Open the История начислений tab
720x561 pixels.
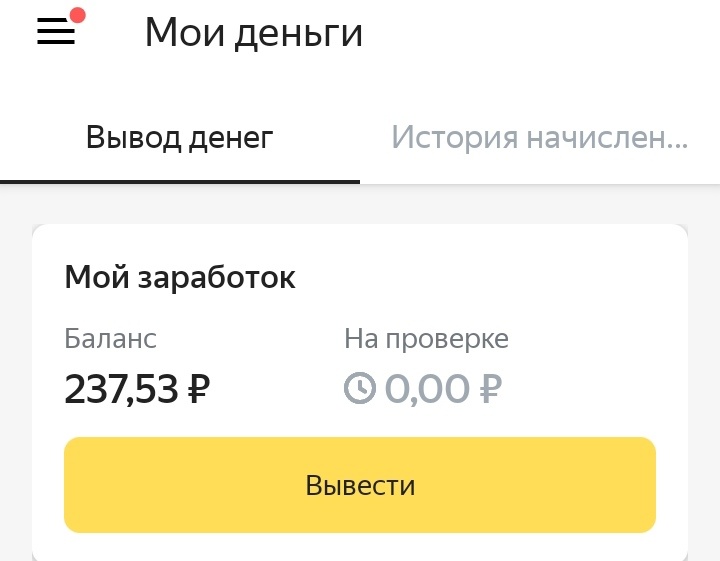(540, 138)
